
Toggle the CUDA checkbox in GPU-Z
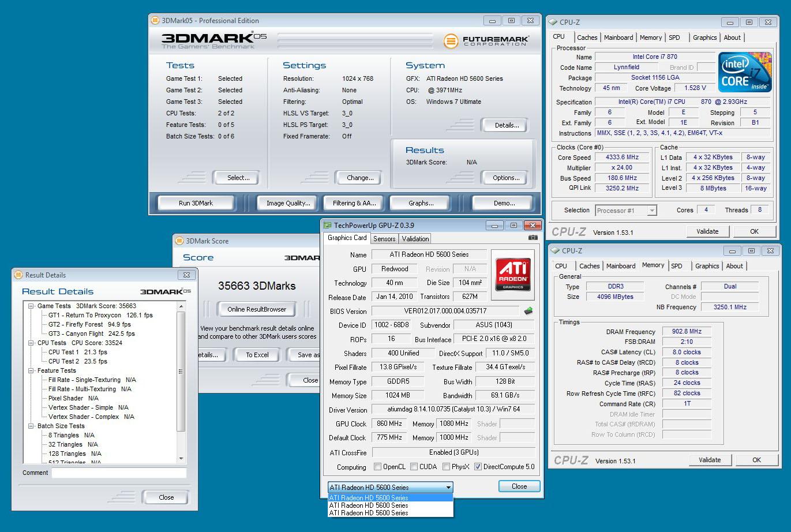pyautogui.click(x=413, y=467)
